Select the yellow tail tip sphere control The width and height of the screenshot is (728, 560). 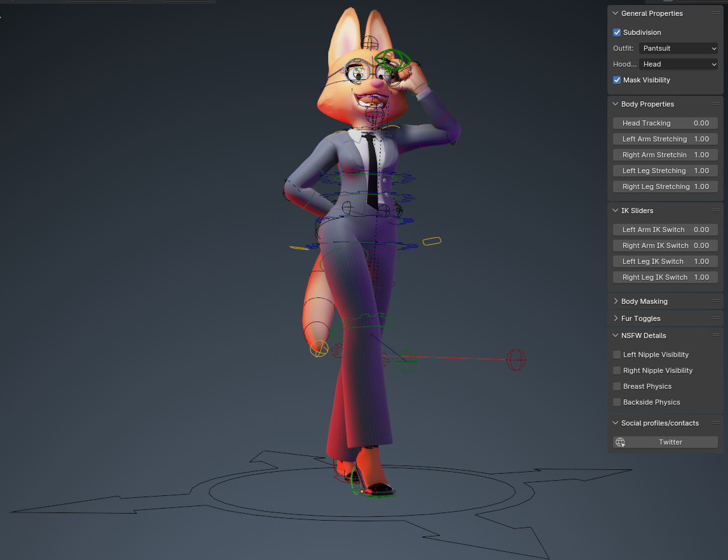tap(319, 348)
